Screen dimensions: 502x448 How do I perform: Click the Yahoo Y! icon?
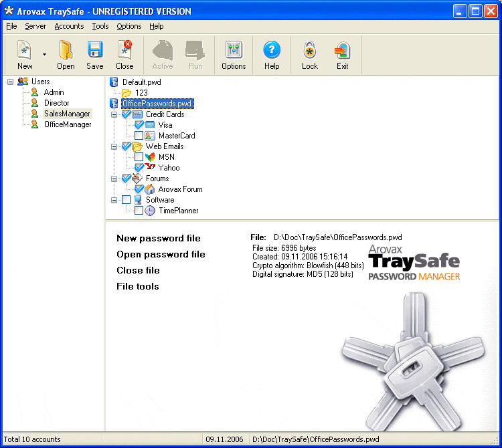pos(150,166)
